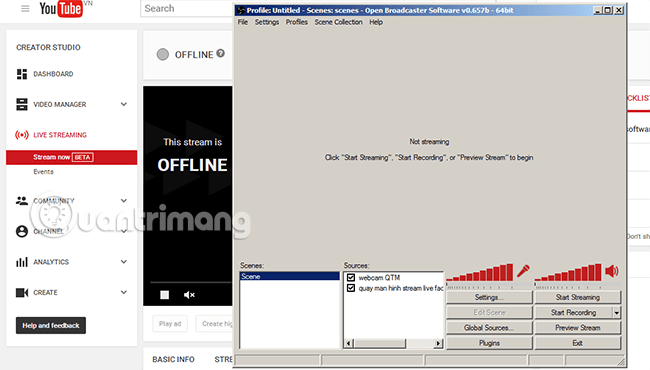
Task: Open the OBS Settings... button
Action: 489,297
